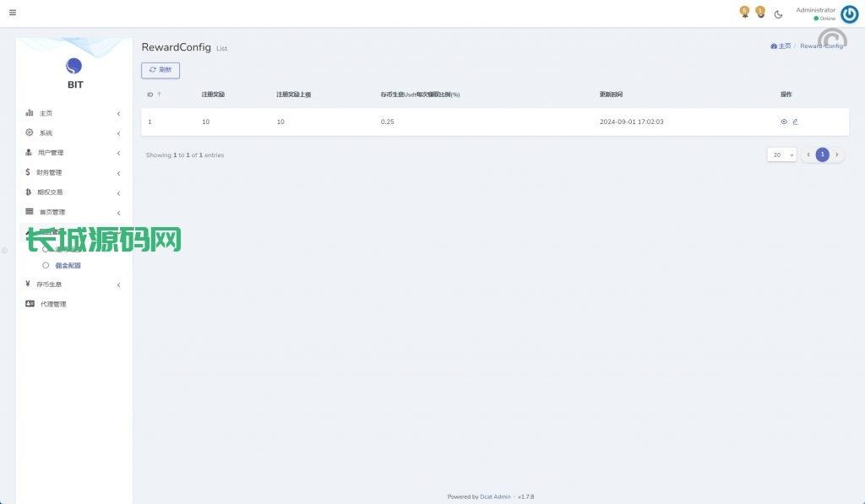Click the 2024-09-01 17:02:03 timestamp cell
Screen dimensions: 865x504
point(632,122)
